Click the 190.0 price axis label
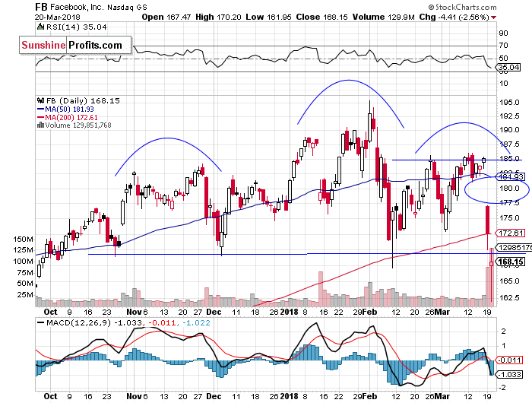This screenshot has width=532, height=403. 509,130
